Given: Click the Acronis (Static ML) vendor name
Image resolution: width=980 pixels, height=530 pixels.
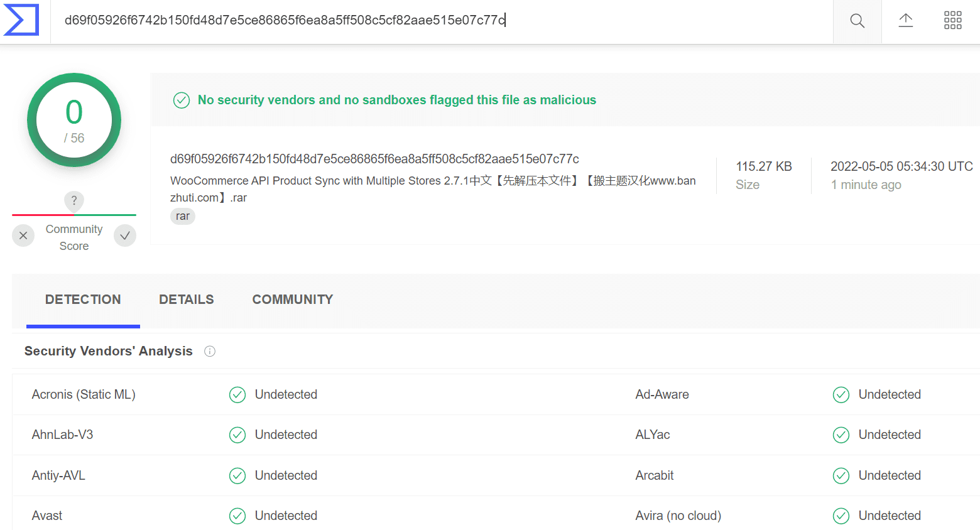Looking at the screenshot, I should [84, 394].
